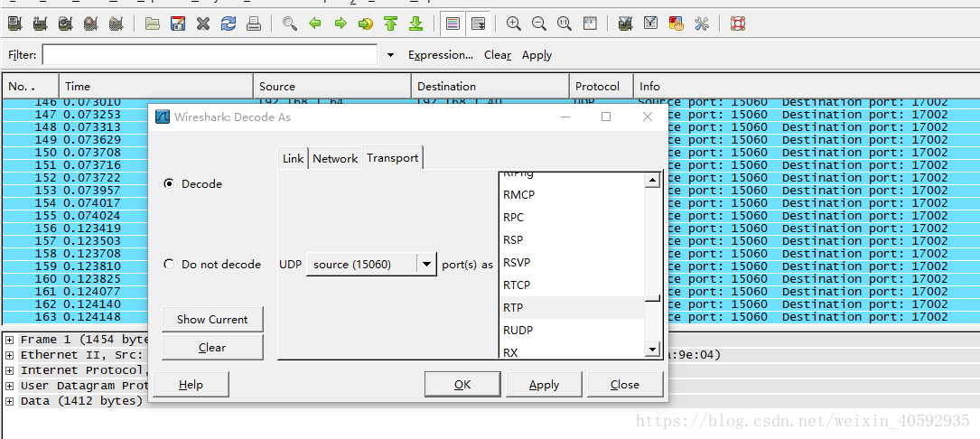
Task: Go back in packet history arrow
Action: (315, 23)
